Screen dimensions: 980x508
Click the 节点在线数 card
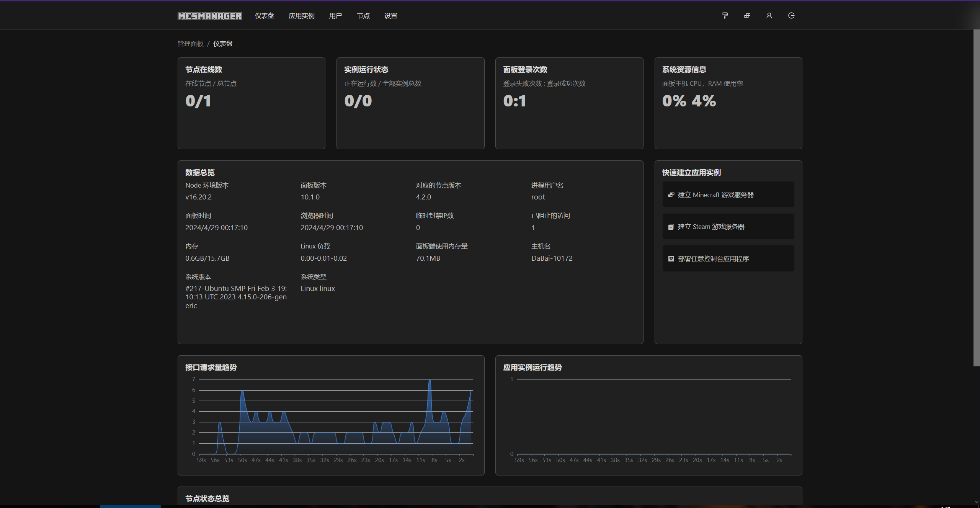252,103
